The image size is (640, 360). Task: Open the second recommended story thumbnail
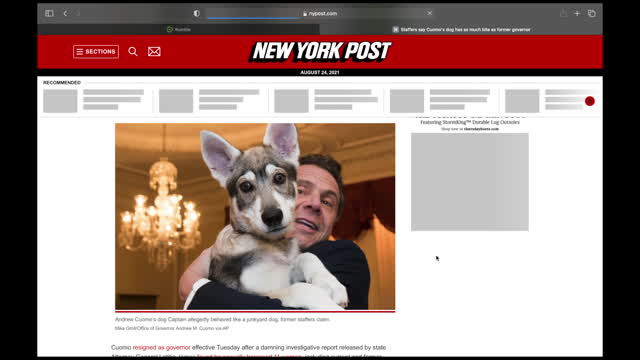pos(176,101)
